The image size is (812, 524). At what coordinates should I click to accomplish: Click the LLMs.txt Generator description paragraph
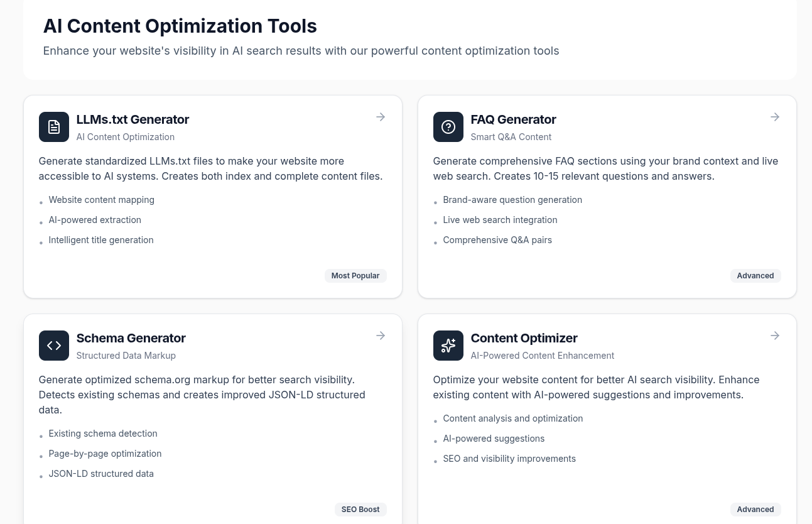pyautogui.click(x=211, y=168)
